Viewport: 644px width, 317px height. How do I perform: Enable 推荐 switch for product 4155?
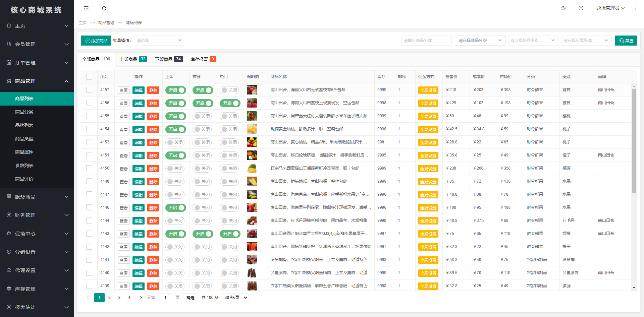[203, 116]
